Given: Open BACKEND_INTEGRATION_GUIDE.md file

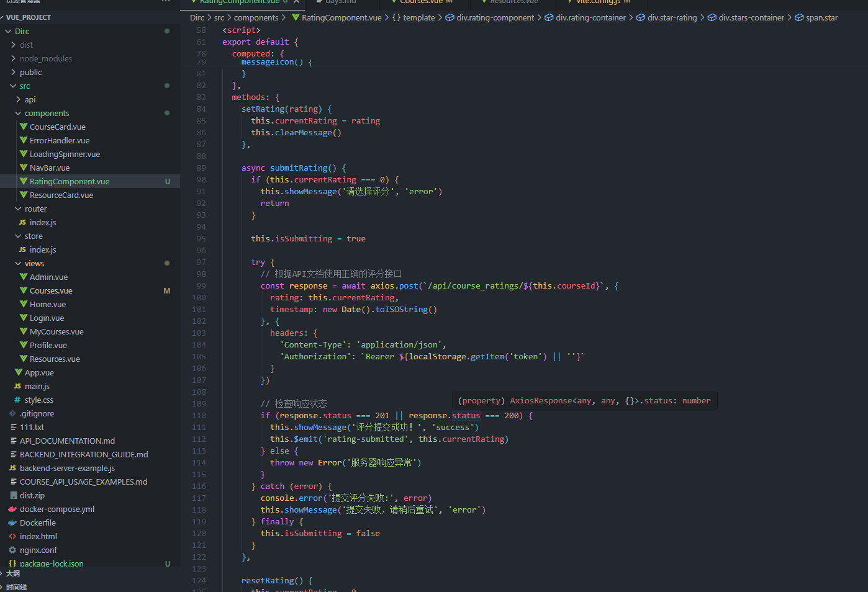Looking at the screenshot, I should point(84,454).
